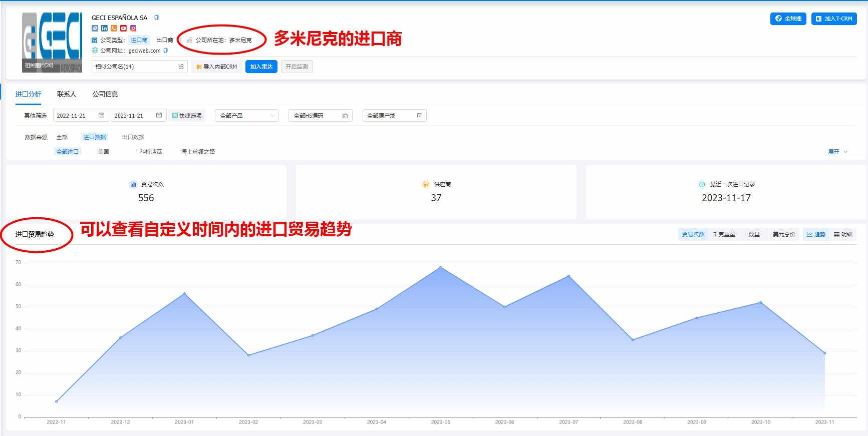868x436 pixels.
Task: Open the company's web page social icon
Action: pos(95,29)
